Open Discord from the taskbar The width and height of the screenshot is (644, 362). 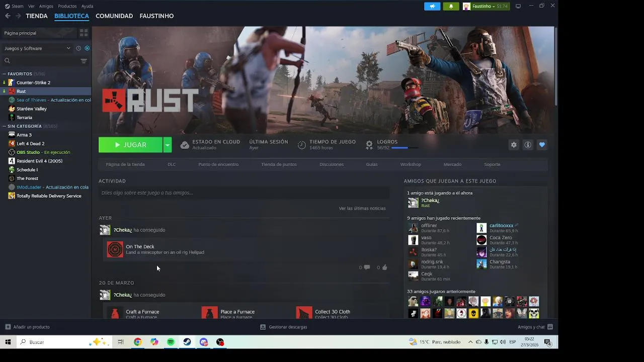coord(204,342)
